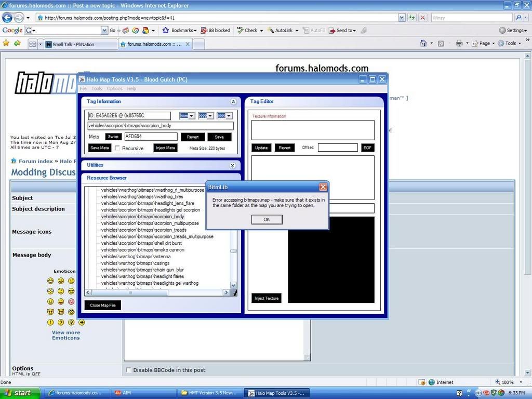Open HMT Version 3.5 folder taskbar item
The height and width of the screenshot is (399, 532).
point(210,393)
